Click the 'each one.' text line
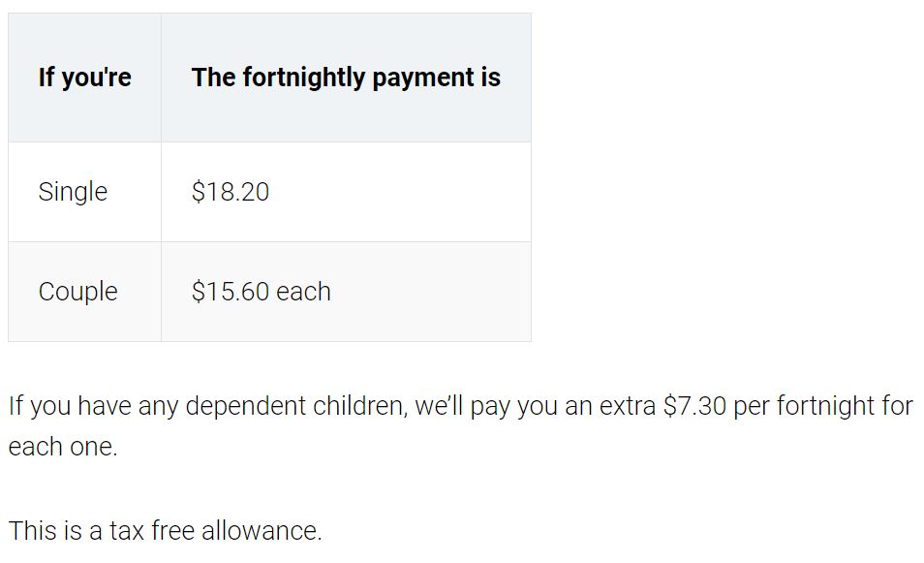Image resolution: width=924 pixels, height=563 pixels. click(x=63, y=447)
